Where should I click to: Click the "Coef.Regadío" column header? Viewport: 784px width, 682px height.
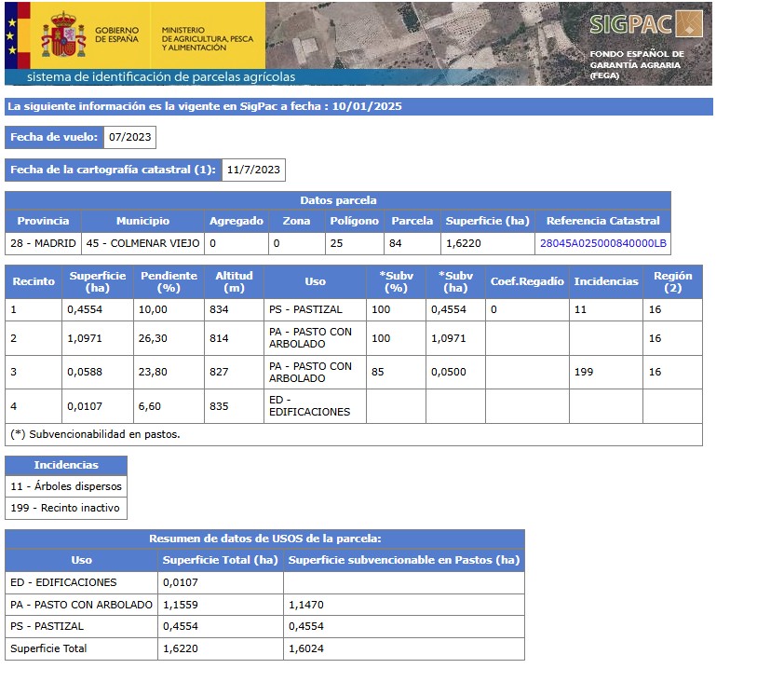point(527,281)
